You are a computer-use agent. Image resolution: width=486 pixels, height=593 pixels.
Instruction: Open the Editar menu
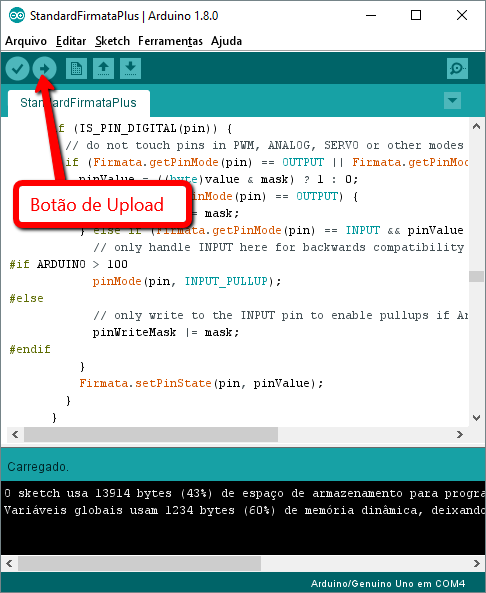point(71,41)
